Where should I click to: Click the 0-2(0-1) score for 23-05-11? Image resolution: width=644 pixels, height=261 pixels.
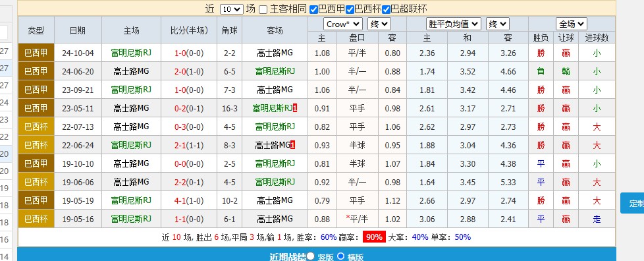click(x=189, y=109)
